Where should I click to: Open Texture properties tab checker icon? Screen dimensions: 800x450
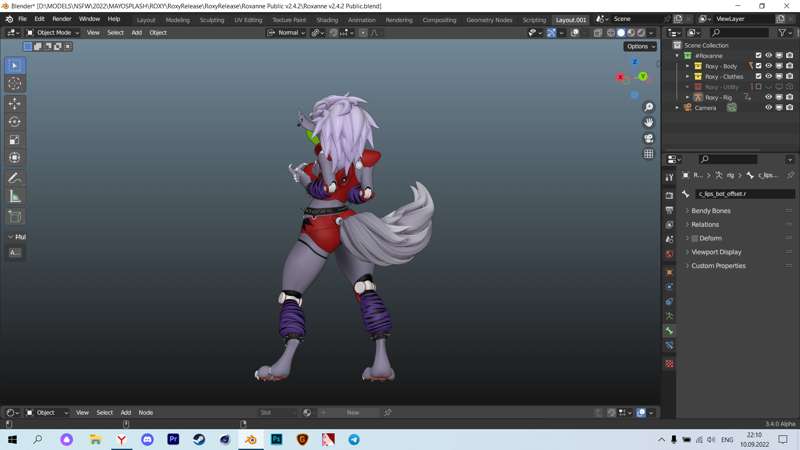click(669, 364)
